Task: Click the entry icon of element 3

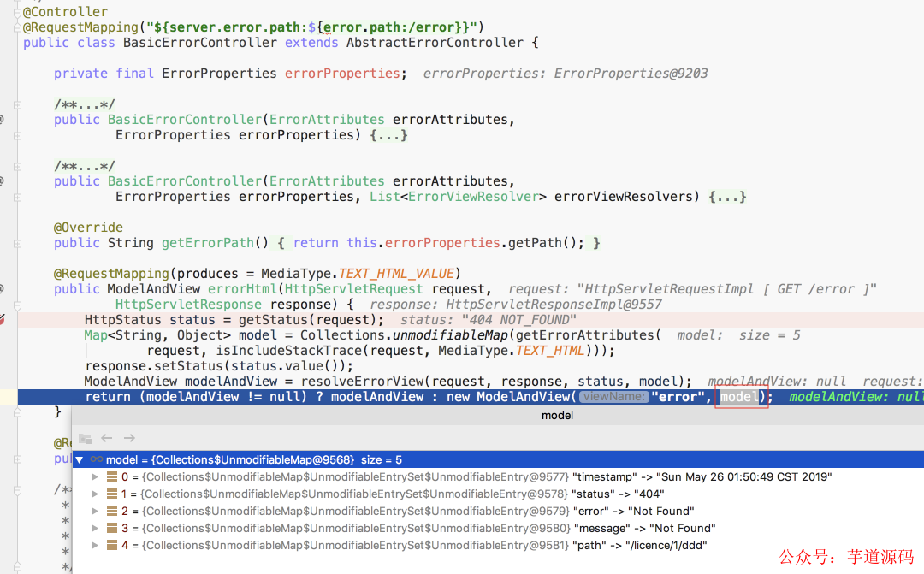Action: point(112,528)
